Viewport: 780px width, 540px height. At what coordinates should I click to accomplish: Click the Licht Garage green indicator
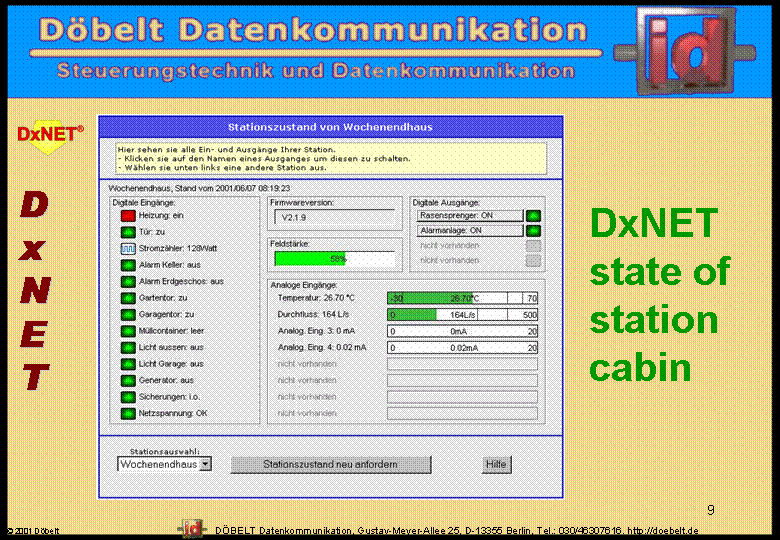(128, 364)
